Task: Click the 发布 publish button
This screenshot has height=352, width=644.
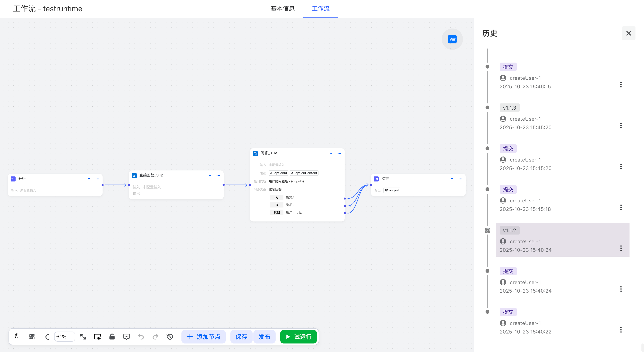Action: [264, 336]
